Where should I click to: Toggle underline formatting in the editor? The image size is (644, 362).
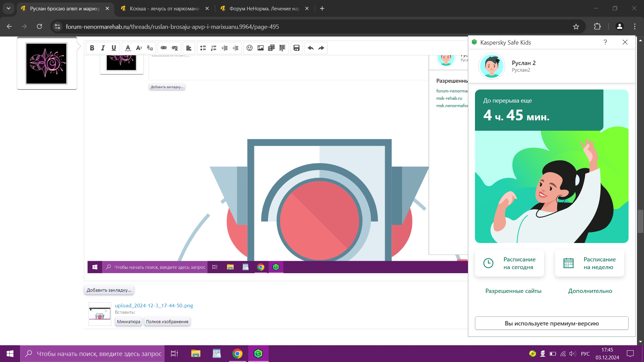pos(114,48)
